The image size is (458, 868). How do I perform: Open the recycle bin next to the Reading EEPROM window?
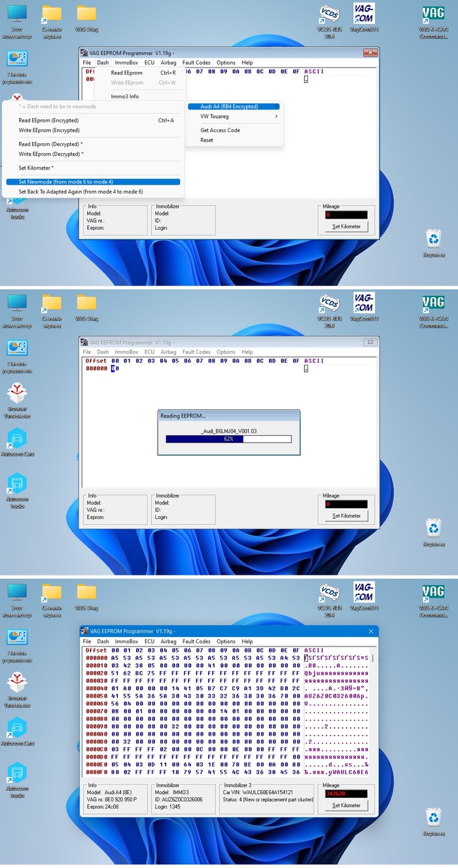(433, 532)
